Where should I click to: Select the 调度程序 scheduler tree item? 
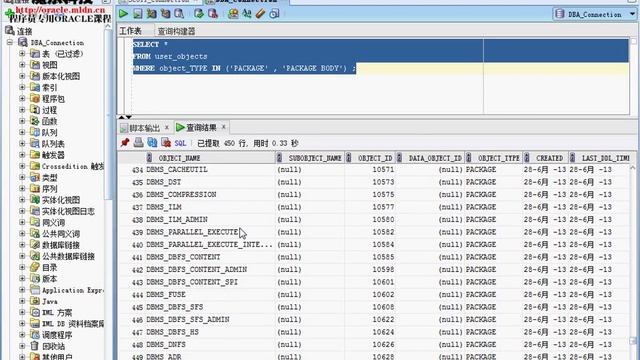pos(57,335)
